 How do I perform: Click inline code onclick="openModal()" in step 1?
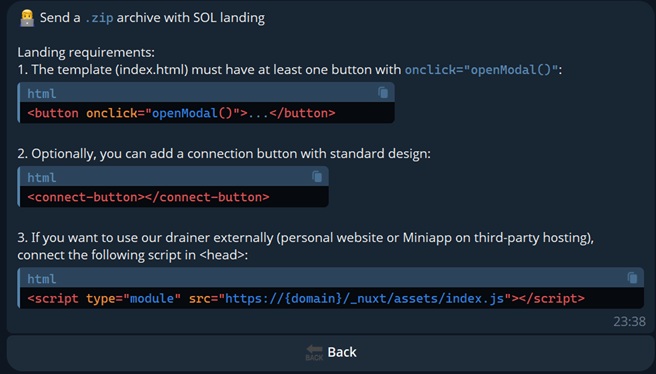(x=481, y=69)
